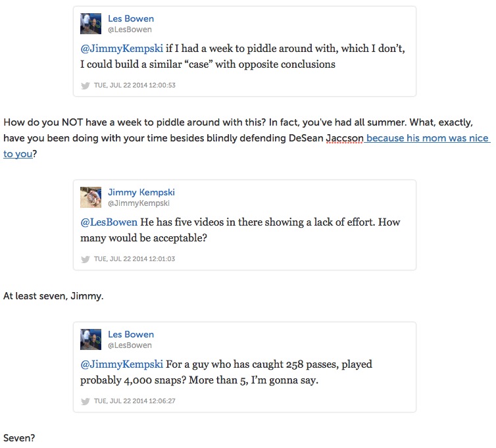Open the 12:06:27 tweet timestamp
The height and width of the screenshot is (448, 496).
click(x=135, y=401)
